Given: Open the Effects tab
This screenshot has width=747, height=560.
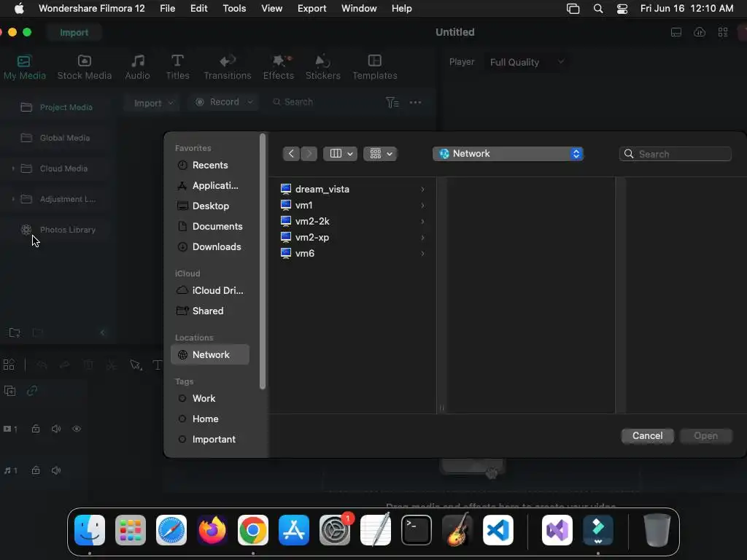Looking at the screenshot, I should (x=278, y=67).
